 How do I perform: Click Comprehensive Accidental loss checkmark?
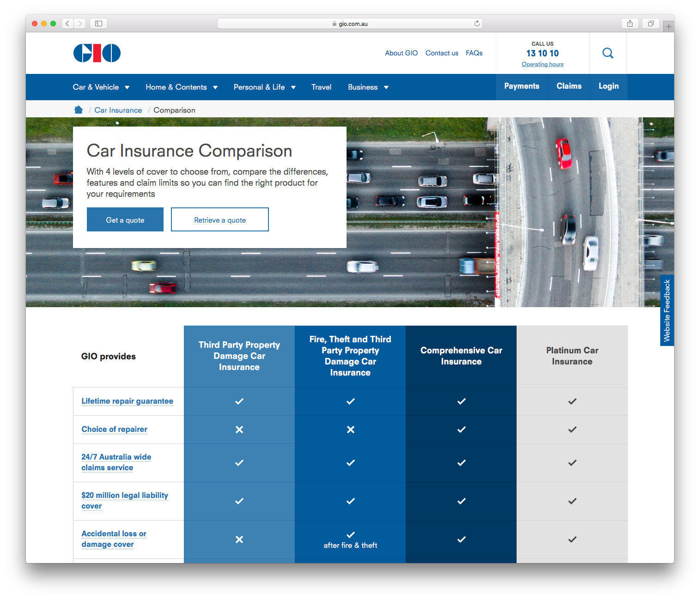tap(461, 539)
